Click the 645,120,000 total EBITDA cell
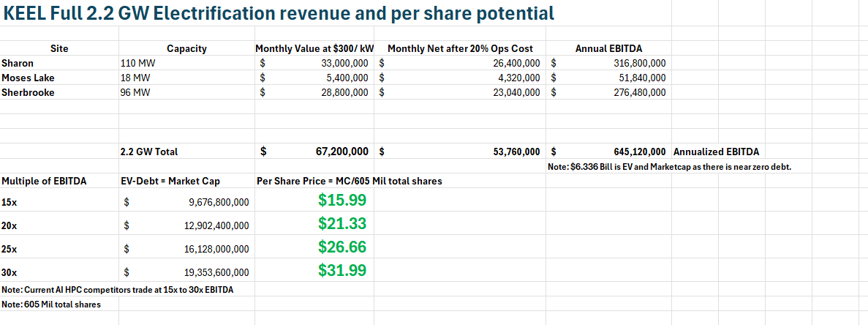The image size is (868, 325). 608,151
